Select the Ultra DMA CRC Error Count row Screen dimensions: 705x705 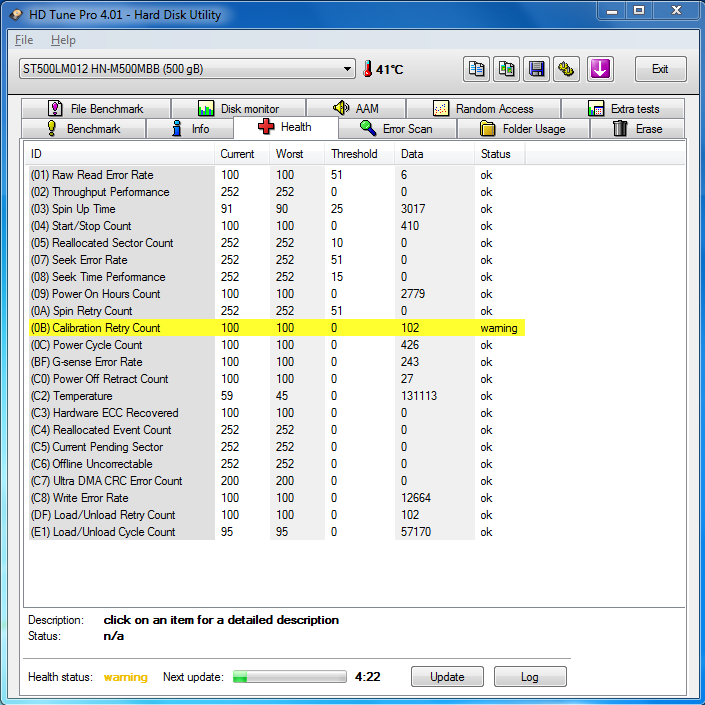point(277,481)
